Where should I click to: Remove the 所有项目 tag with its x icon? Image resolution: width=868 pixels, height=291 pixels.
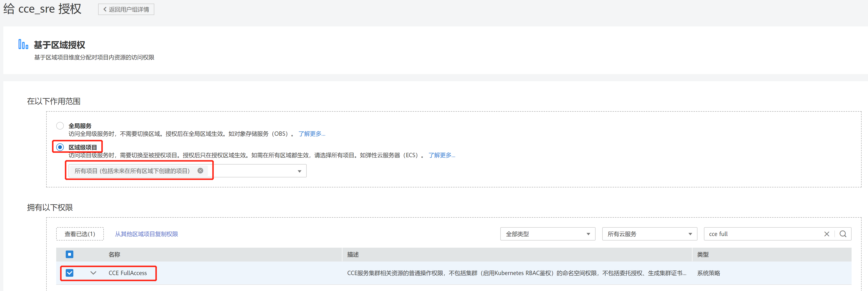[200, 171]
